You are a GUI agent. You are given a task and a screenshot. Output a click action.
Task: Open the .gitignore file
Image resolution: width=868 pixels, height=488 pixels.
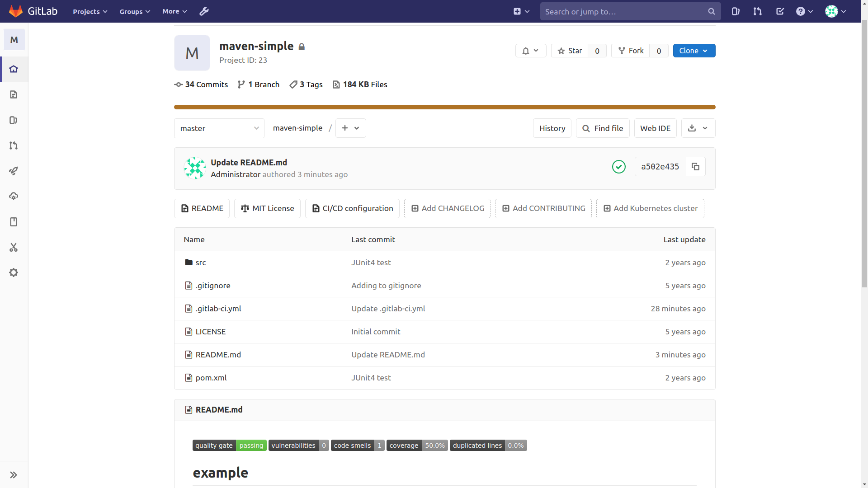click(x=213, y=286)
